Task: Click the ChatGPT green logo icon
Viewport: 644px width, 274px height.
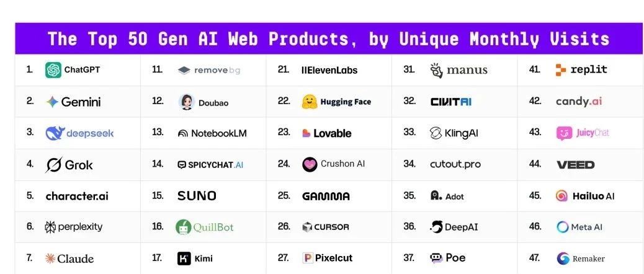Action: pos(53,70)
